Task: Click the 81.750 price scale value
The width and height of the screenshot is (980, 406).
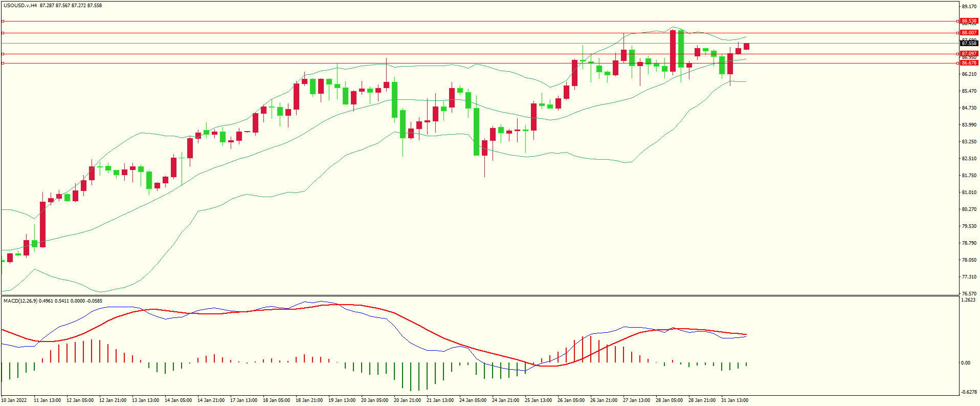Action: (969, 176)
